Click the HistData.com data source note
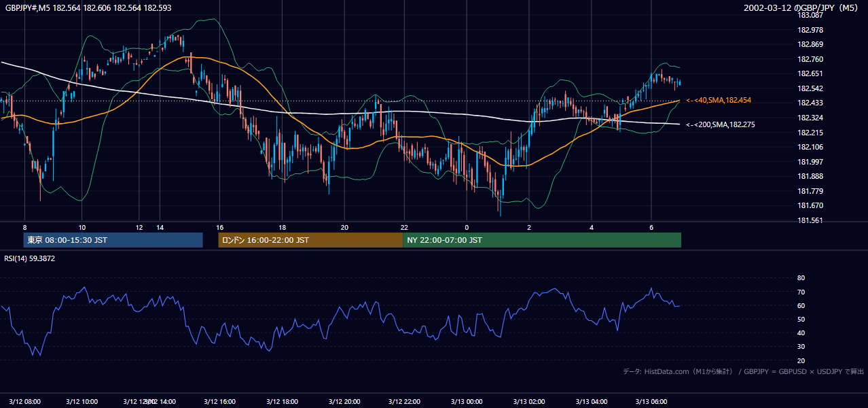 pyautogui.click(x=744, y=371)
